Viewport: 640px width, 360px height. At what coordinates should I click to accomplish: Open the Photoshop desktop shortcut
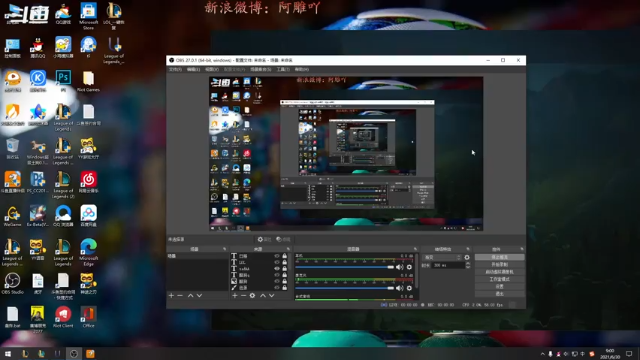[63, 80]
